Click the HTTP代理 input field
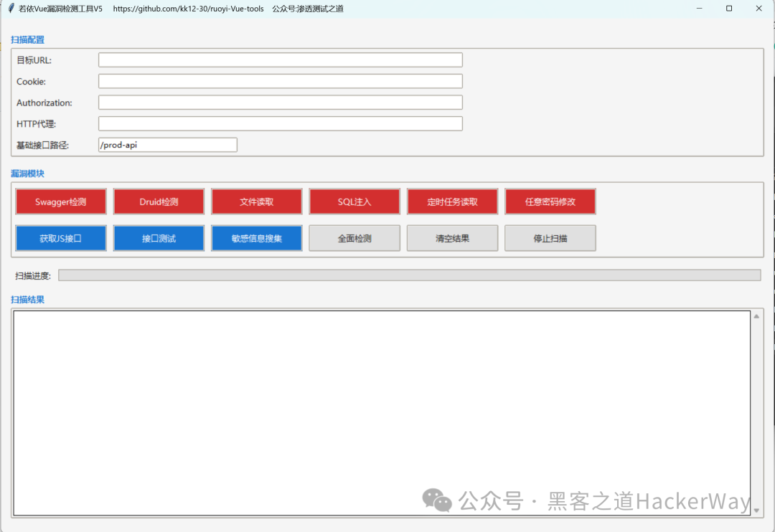Viewport: 775px width, 532px height. coord(281,123)
